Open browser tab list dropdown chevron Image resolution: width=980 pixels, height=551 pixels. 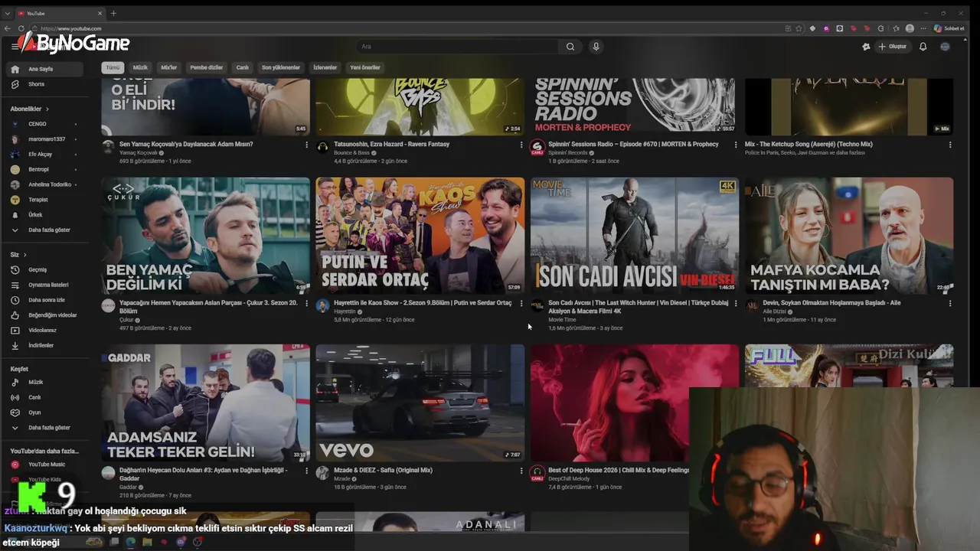tap(8, 13)
